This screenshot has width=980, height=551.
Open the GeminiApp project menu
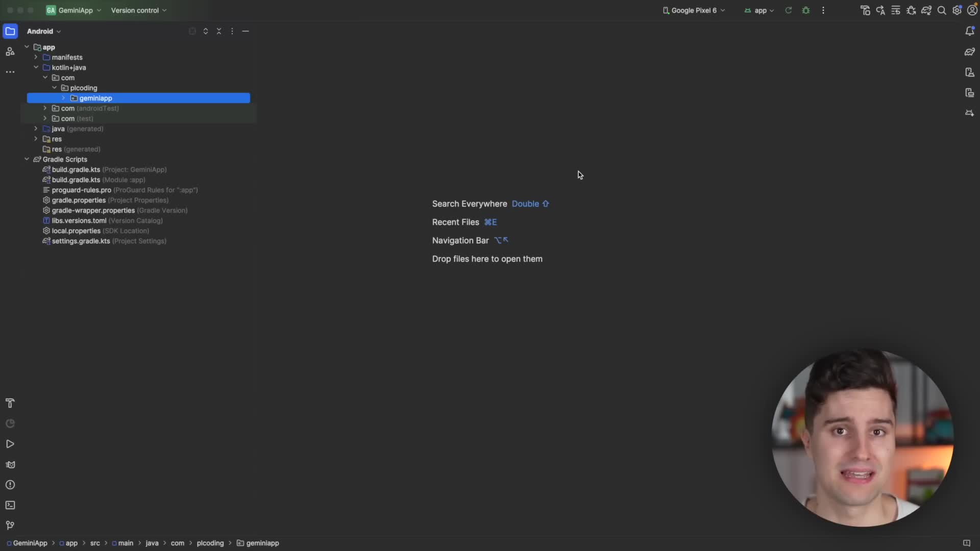coord(74,10)
